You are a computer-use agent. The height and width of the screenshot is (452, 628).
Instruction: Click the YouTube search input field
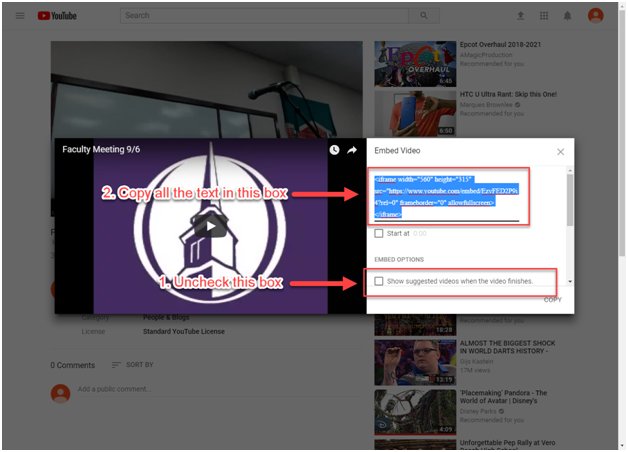click(x=264, y=16)
